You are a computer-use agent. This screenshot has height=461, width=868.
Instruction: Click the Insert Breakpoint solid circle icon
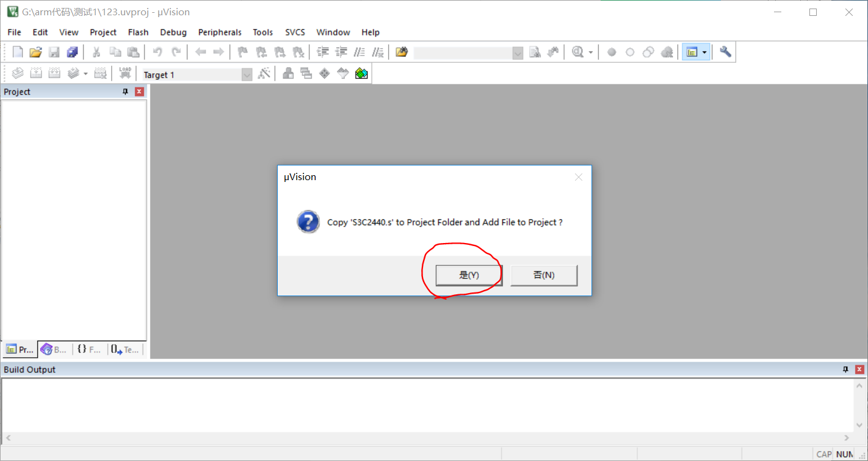tap(612, 53)
